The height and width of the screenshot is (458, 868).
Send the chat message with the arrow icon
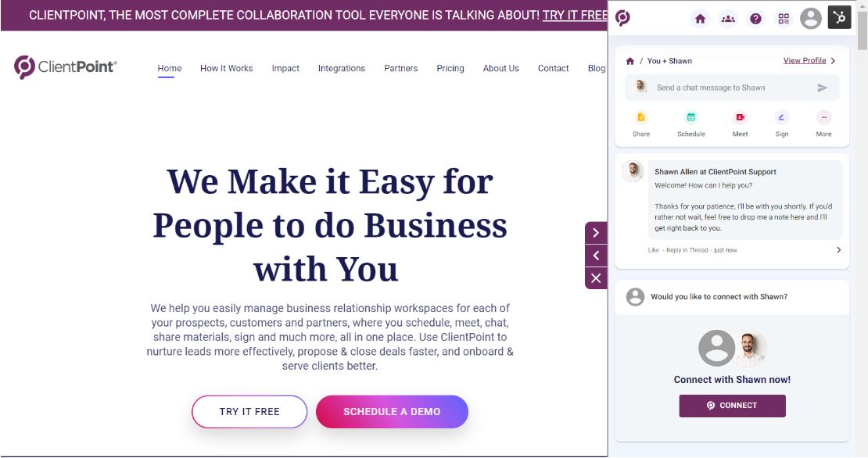822,88
